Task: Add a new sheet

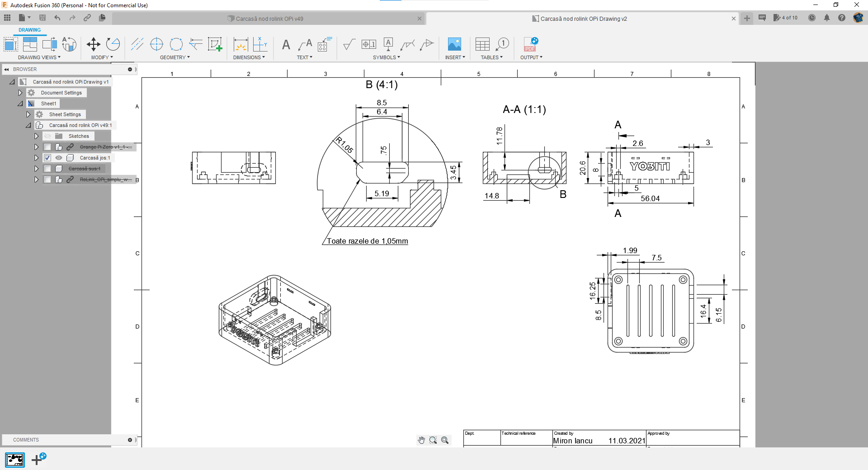Action: 38,459
